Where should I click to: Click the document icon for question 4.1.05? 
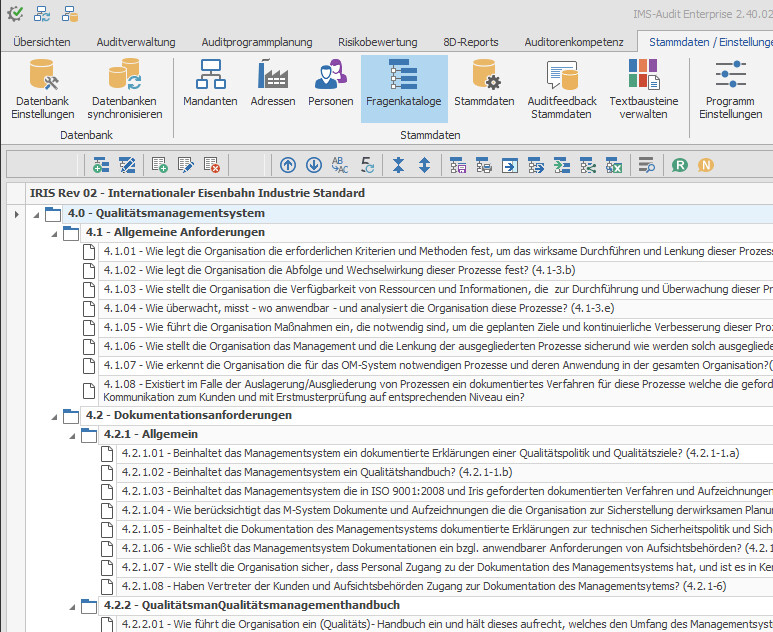[89, 327]
